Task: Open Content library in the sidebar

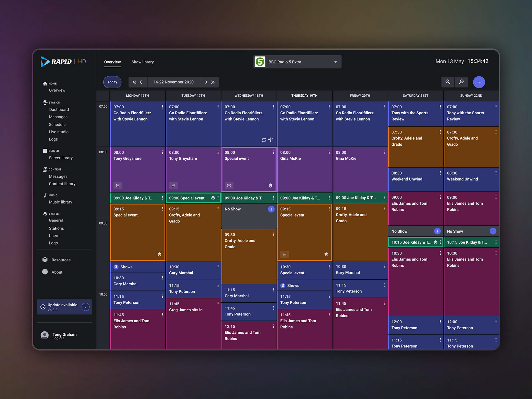Action: pos(62,184)
